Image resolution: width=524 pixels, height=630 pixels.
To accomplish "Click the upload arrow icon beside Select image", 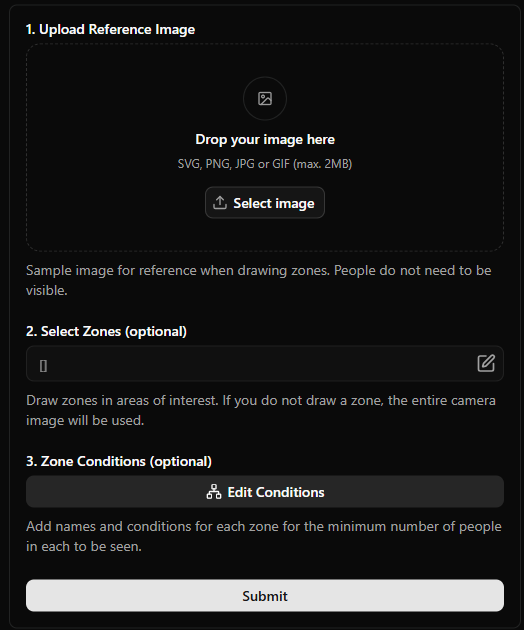I will coord(220,202).
